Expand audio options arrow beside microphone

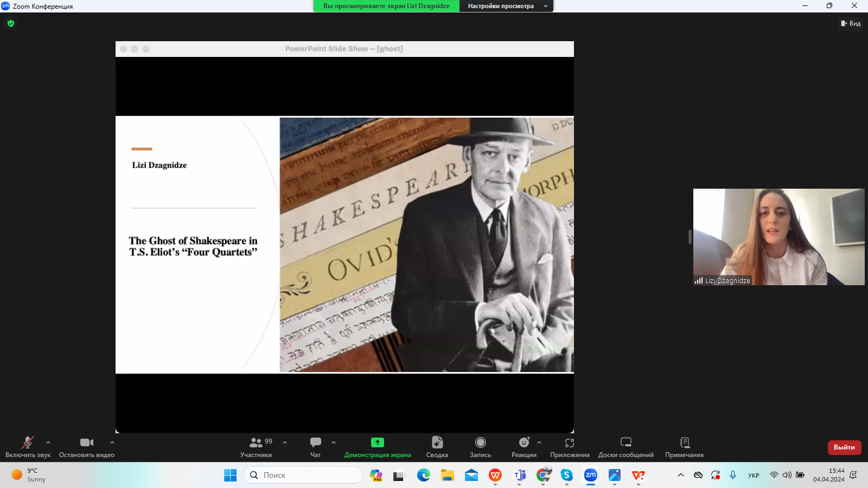[48, 442]
